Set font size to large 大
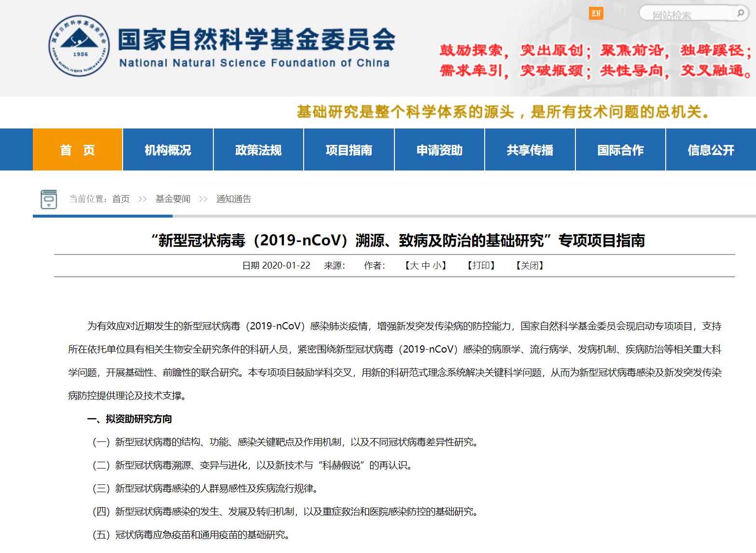This screenshot has height=553, width=756. click(x=414, y=266)
